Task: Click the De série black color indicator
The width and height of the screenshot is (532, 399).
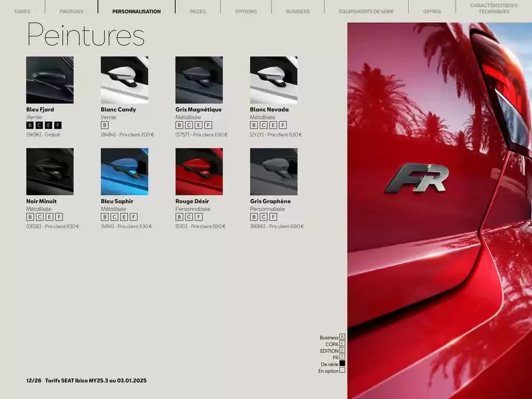Action: point(341,364)
